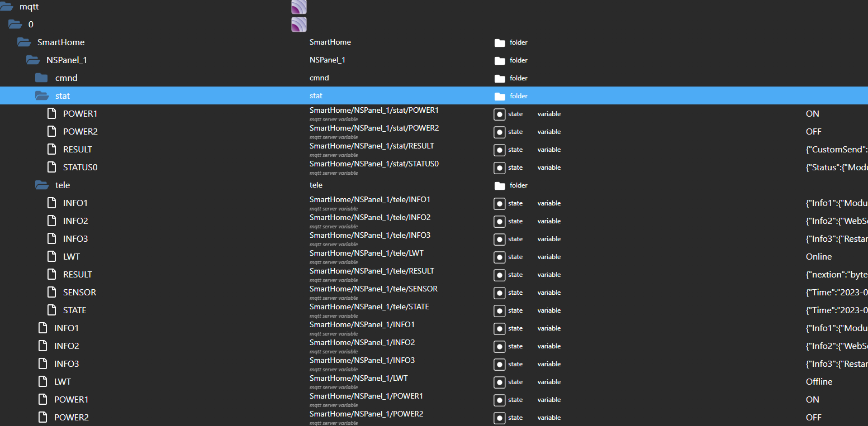Click the folder type icon in stat row
The image size is (868, 426).
point(500,96)
